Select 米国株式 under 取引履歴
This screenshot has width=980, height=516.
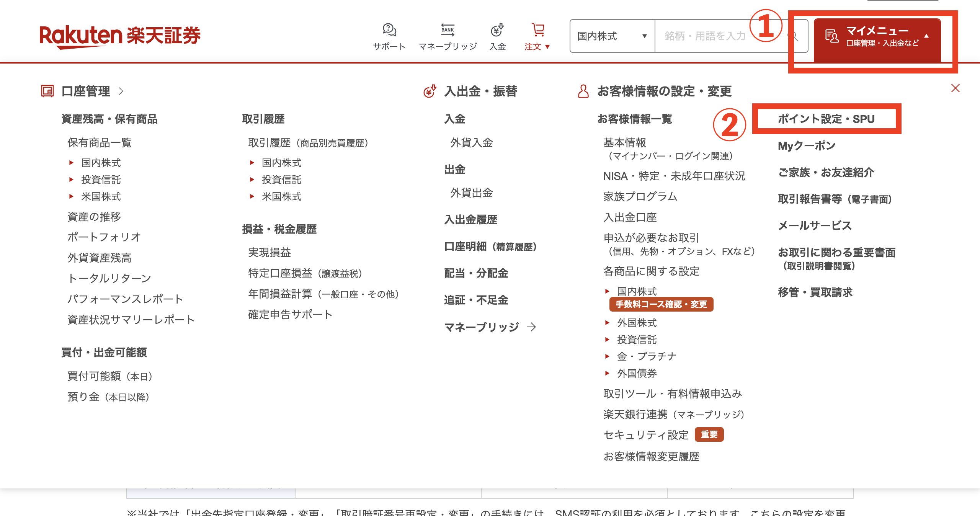click(x=282, y=196)
